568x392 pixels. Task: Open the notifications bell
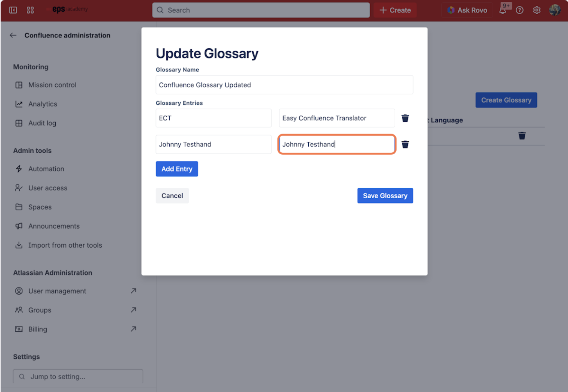(x=503, y=10)
